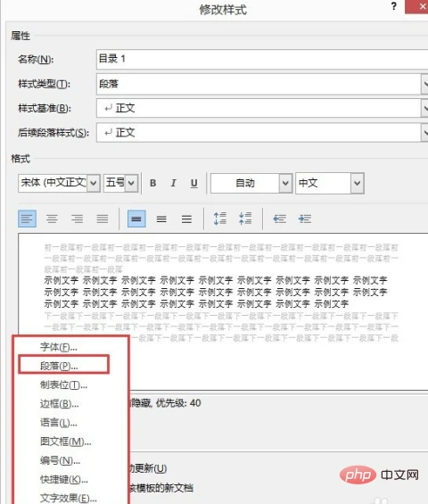Increase indent icon
The image size is (428, 504).
(x=305, y=219)
